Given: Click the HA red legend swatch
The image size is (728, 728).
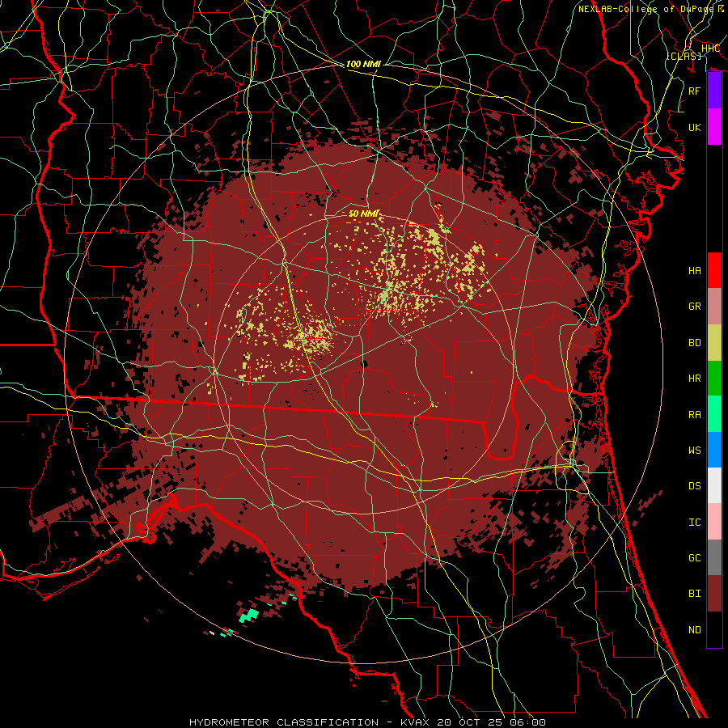Looking at the screenshot, I should point(714,270).
